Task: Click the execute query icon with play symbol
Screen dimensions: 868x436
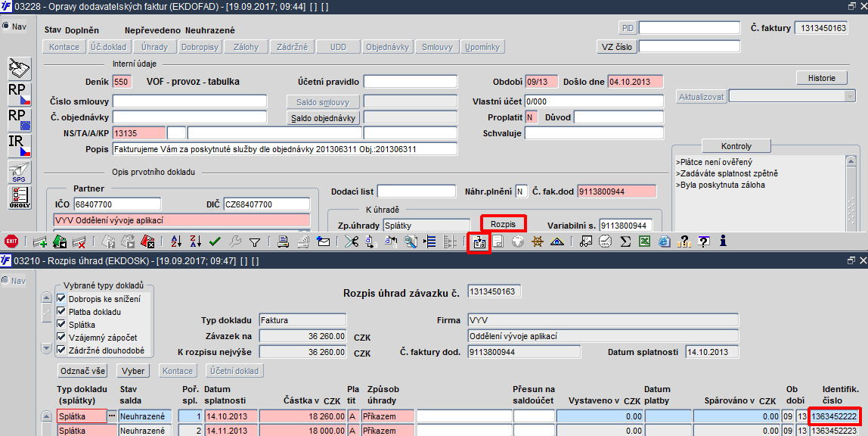Action: click(129, 241)
